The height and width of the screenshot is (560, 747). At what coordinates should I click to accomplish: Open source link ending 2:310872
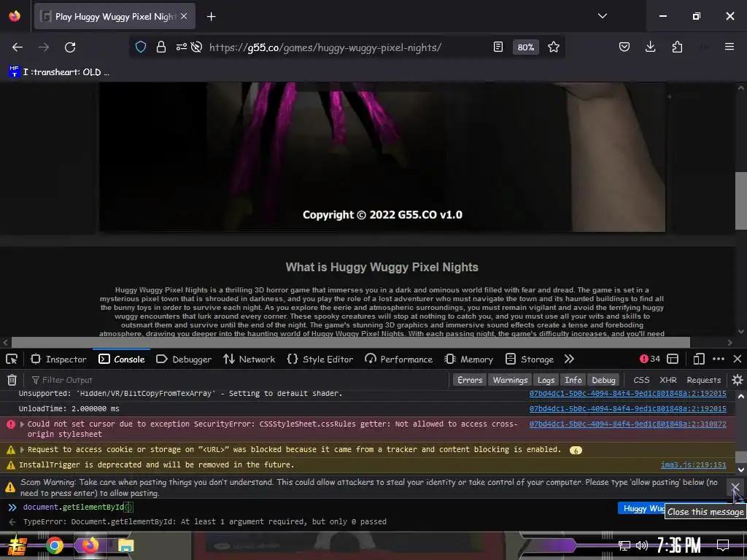(x=627, y=424)
